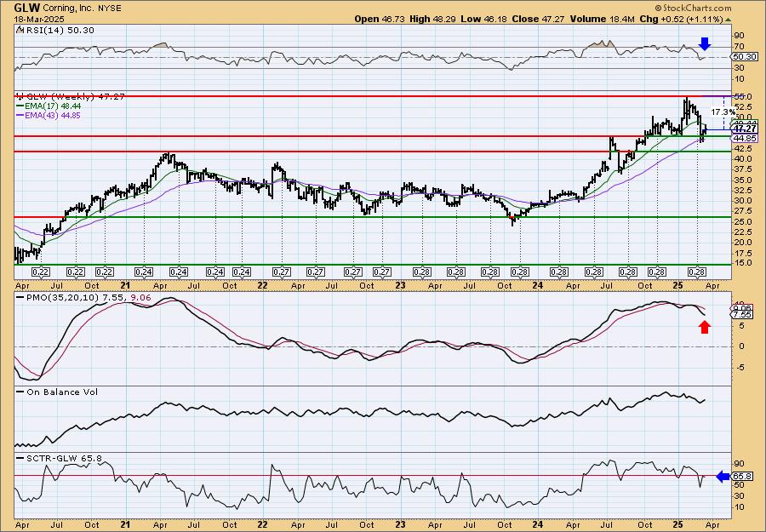The width and height of the screenshot is (766, 532).
Task: Select the GLW (Weekly) 47.27 legend
Action: [70, 97]
